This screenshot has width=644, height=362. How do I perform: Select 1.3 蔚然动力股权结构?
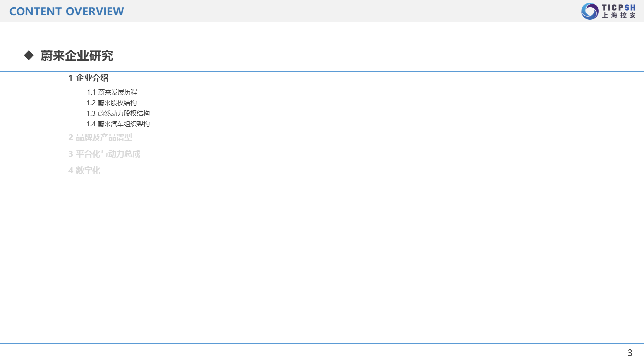(x=118, y=113)
